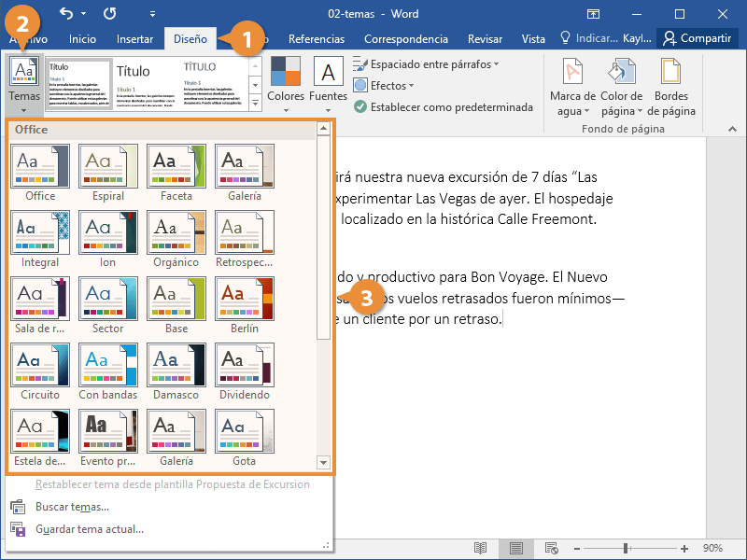
Task: Select the Circuito theme
Action: [40, 371]
